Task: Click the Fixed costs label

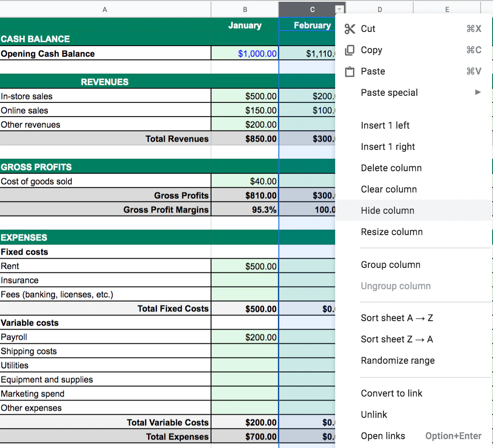Action: coord(24,252)
